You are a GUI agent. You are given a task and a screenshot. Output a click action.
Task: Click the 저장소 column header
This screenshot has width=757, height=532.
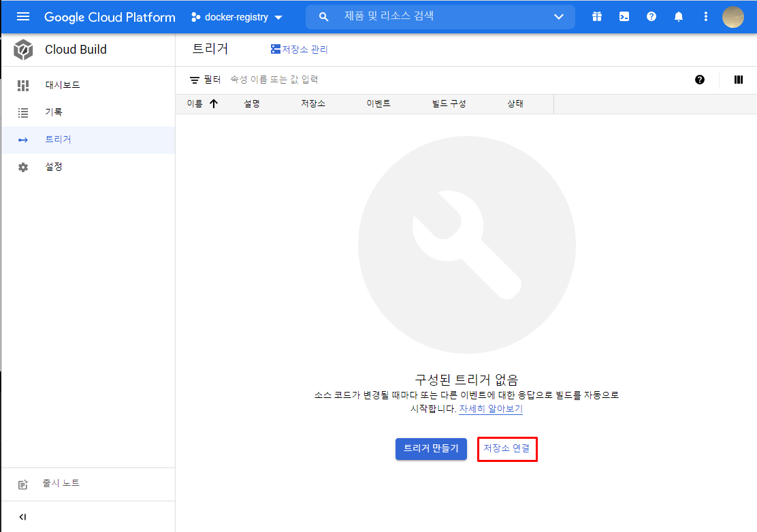click(x=313, y=103)
